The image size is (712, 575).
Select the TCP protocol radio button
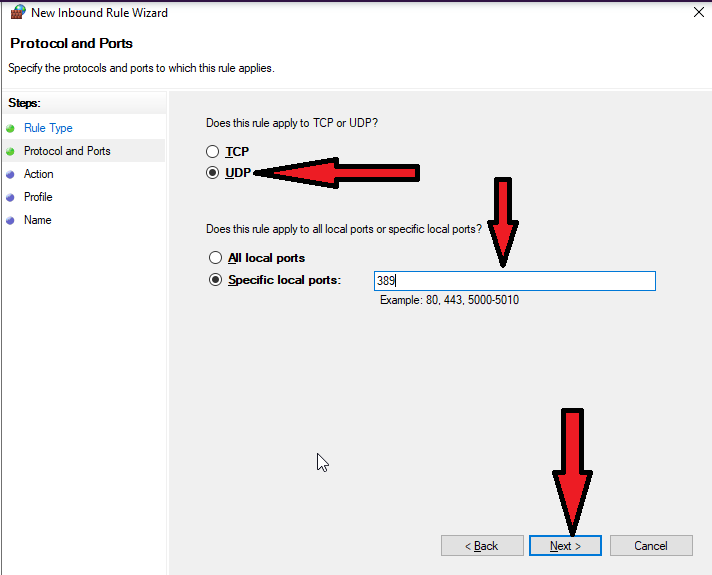(212, 152)
